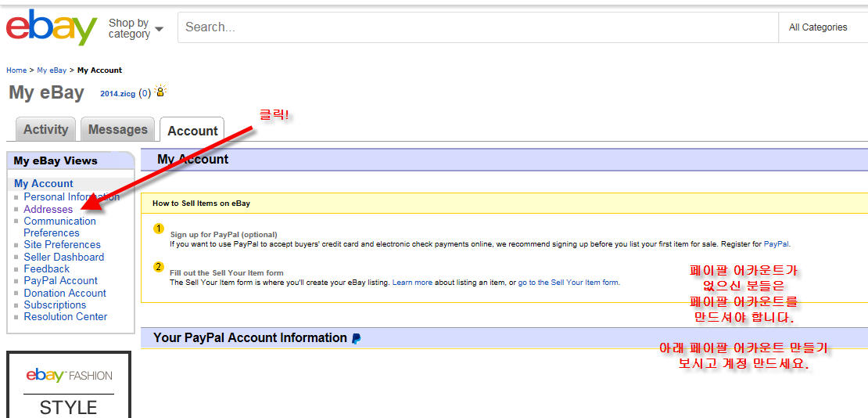Screen dimensions: 868x418
Task: Click Fill out the Sell Your Item form text
Action: pos(227,272)
